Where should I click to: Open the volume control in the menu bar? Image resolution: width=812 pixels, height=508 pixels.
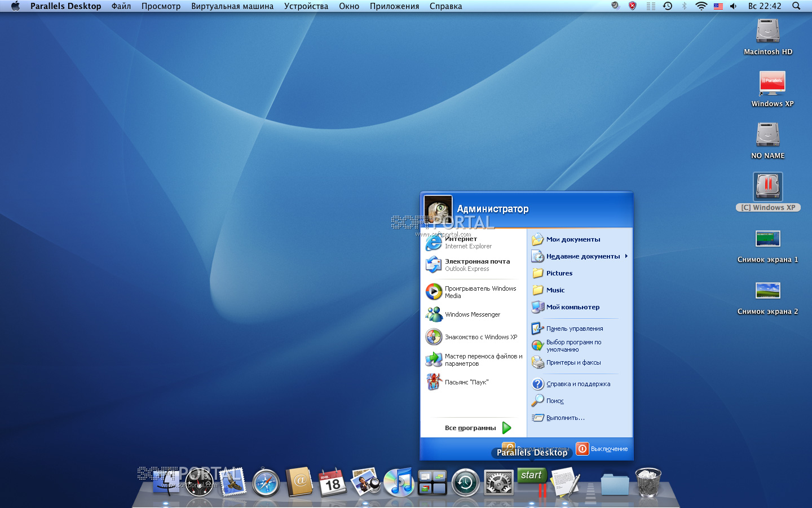click(x=733, y=6)
